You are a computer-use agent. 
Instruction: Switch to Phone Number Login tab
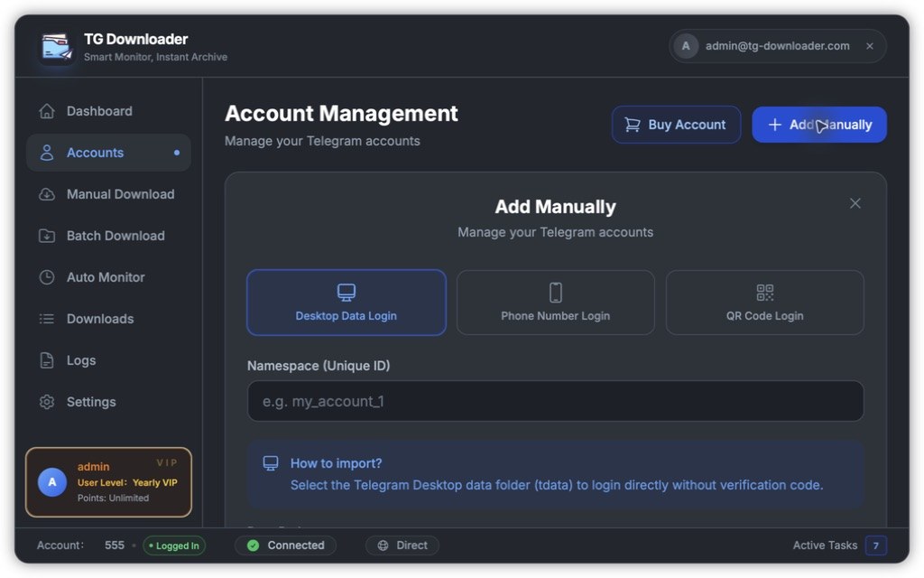[556, 303]
